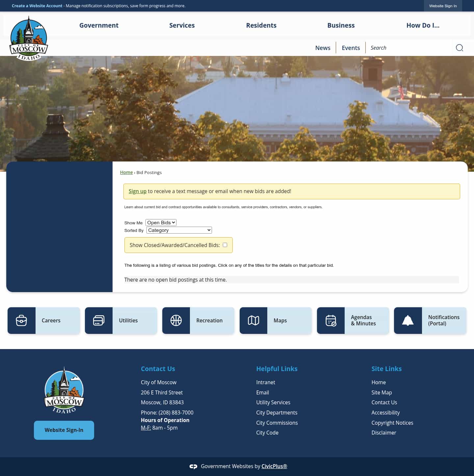Click the Maps folded-map icon
Viewport: 474px width, 476px height.
[x=254, y=320]
